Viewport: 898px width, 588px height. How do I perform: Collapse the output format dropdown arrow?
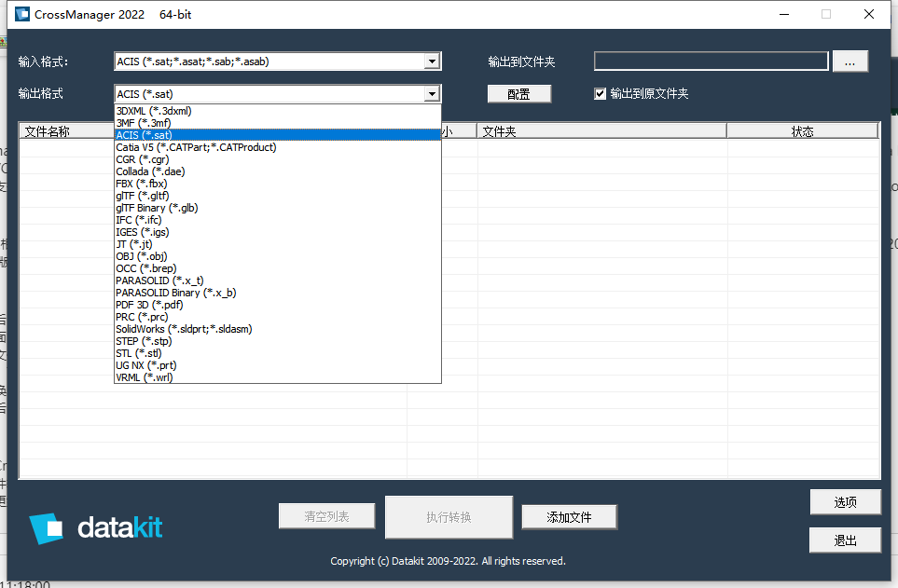tap(433, 94)
